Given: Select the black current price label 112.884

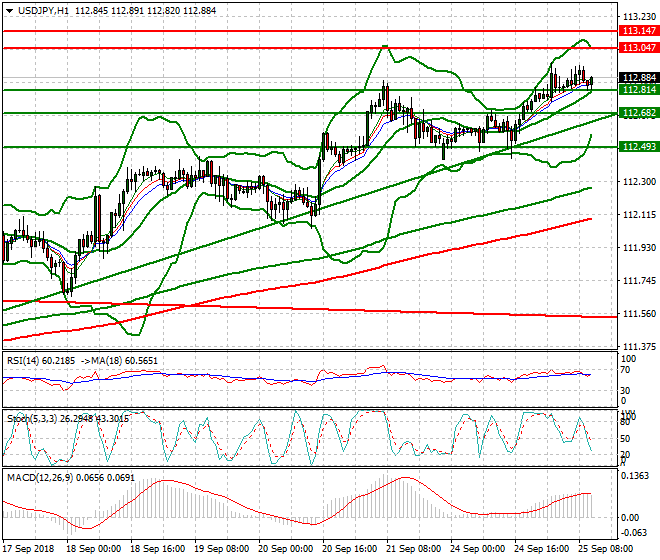Looking at the screenshot, I should [639, 78].
